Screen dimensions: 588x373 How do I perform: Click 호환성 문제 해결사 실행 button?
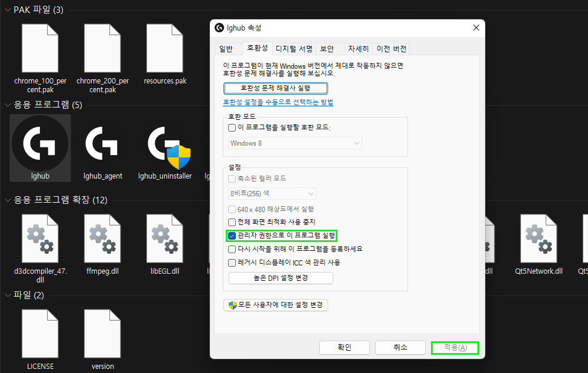(x=275, y=88)
